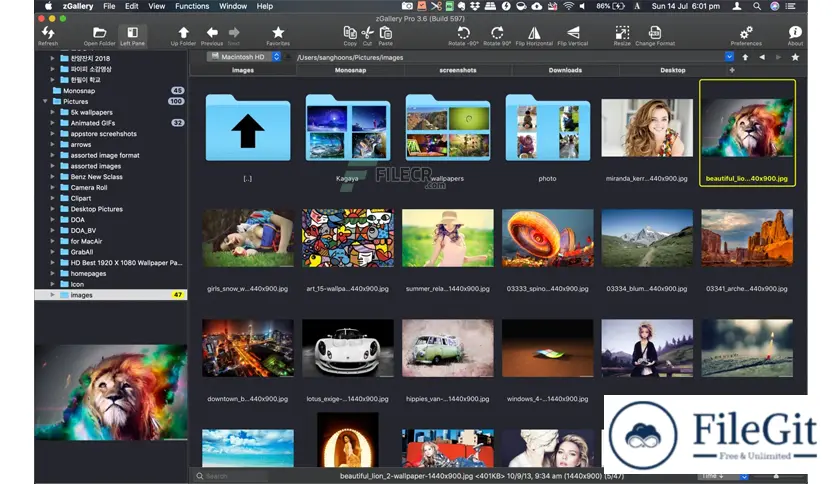The width and height of the screenshot is (836, 484).
Task: Open the View menu
Action: click(x=156, y=6)
